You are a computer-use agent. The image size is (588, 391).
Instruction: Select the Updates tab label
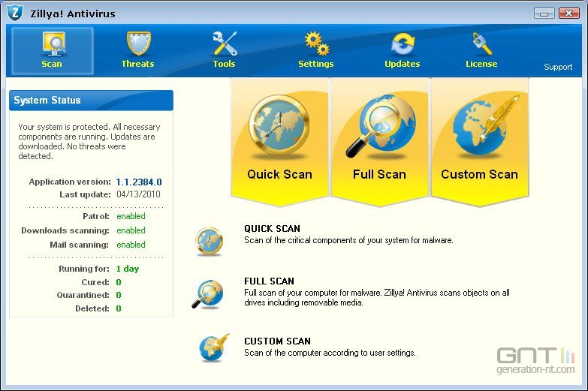[403, 64]
